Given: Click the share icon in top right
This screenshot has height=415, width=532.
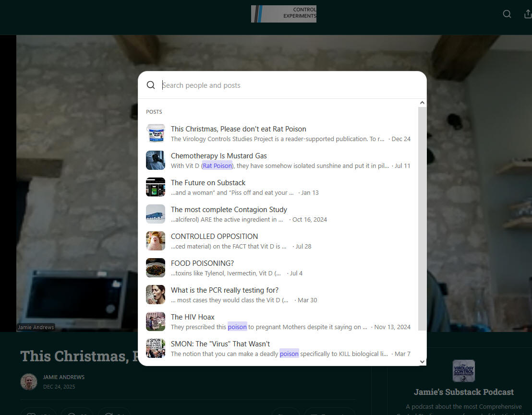Looking at the screenshot, I should [x=528, y=14].
